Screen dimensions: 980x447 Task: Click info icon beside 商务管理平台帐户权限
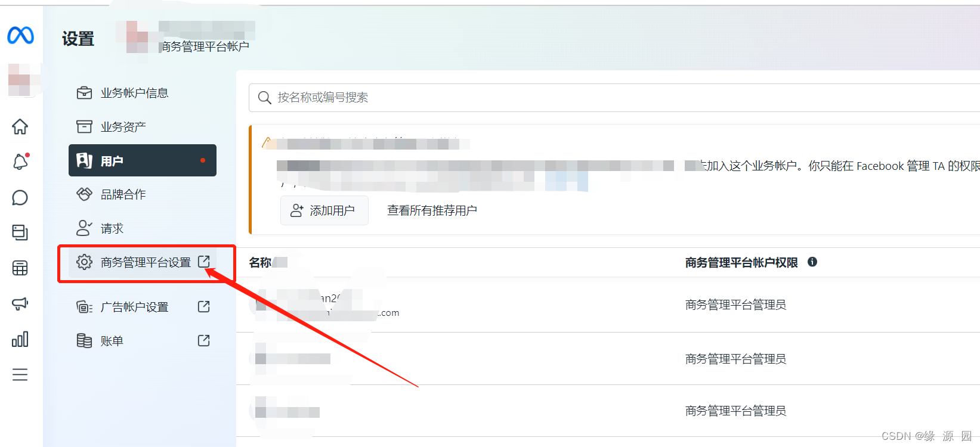point(812,262)
